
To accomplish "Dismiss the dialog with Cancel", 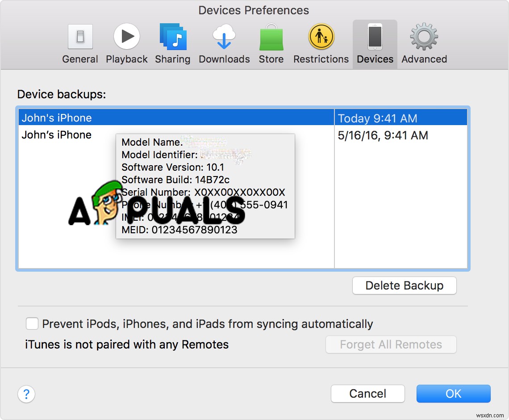I will coord(367,394).
